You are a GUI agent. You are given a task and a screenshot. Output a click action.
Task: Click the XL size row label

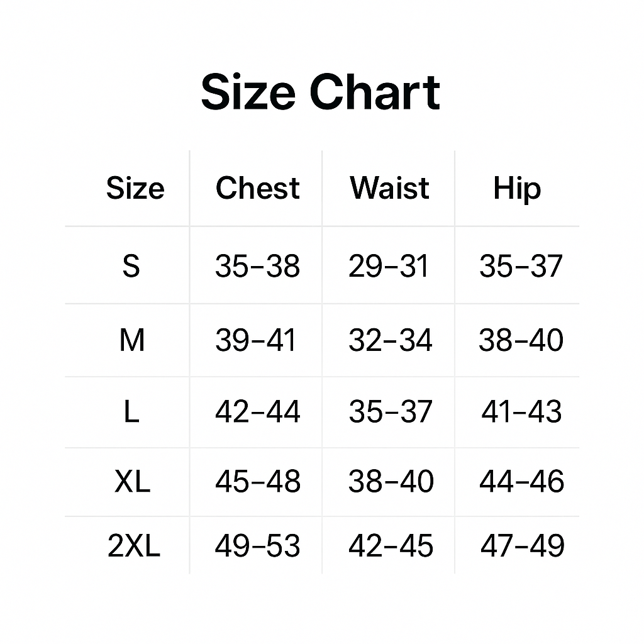tap(133, 482)
